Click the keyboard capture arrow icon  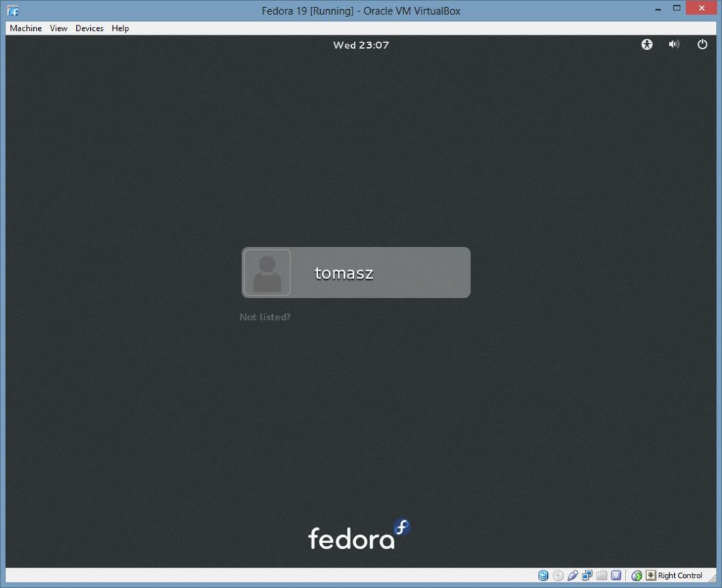[x=651, y=575]
